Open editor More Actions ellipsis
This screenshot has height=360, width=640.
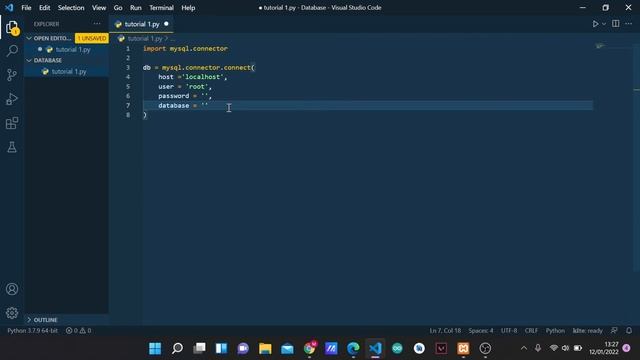click(x=629, y=24)
